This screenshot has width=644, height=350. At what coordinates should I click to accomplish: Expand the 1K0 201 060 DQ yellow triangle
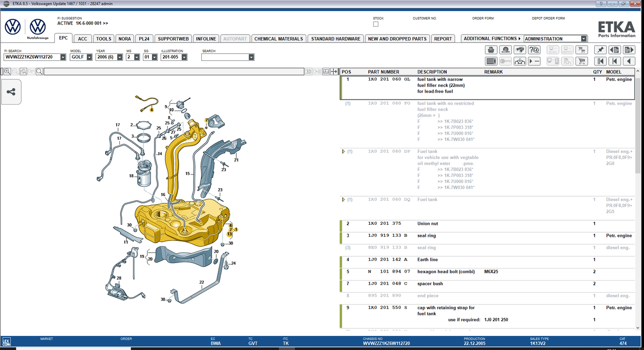click(343, 200)
